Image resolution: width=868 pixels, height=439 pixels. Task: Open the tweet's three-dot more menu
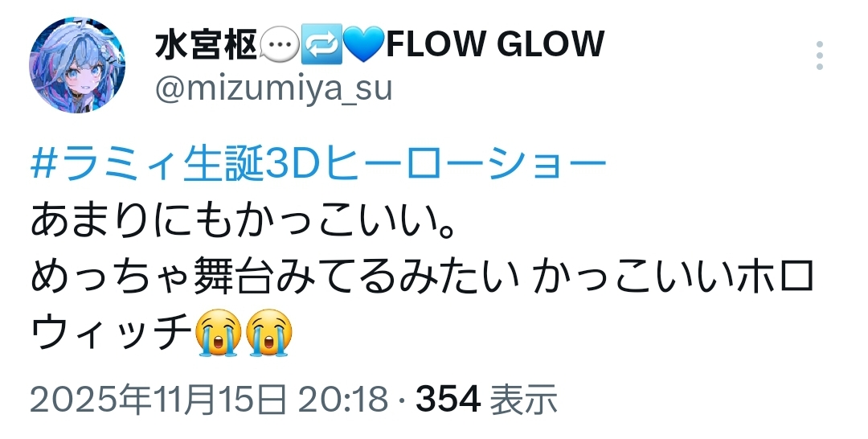click(x=820, y=55)
